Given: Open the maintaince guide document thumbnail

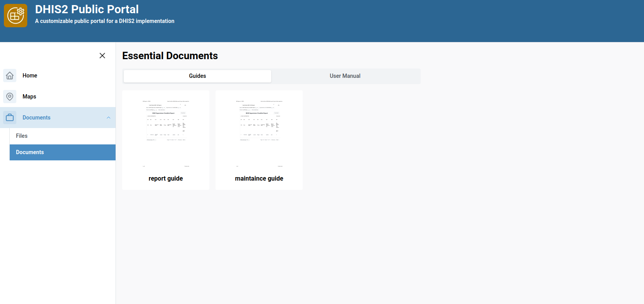Looking at the screenshot, I should point(259,134).
